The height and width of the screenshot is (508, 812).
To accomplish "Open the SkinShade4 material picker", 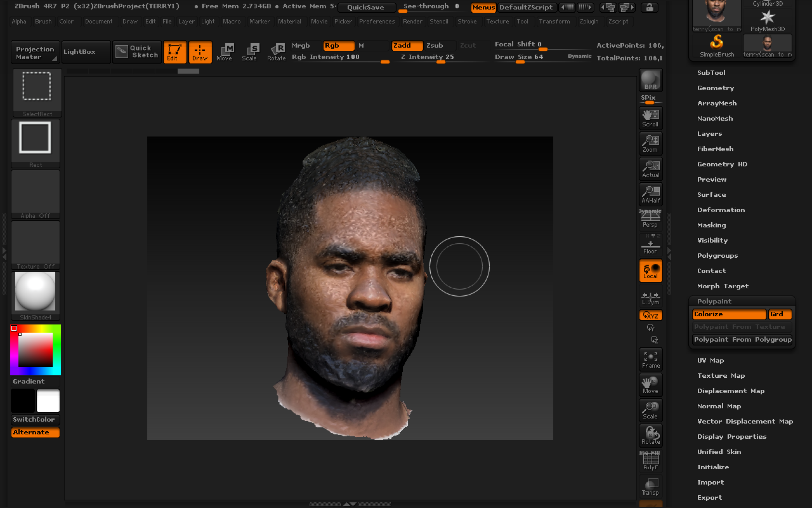I will [x=35, y=292].
